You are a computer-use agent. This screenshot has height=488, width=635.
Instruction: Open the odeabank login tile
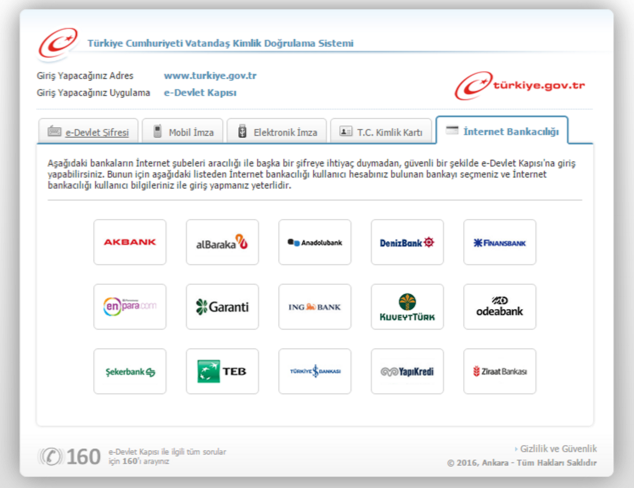[x=500, y=307]
